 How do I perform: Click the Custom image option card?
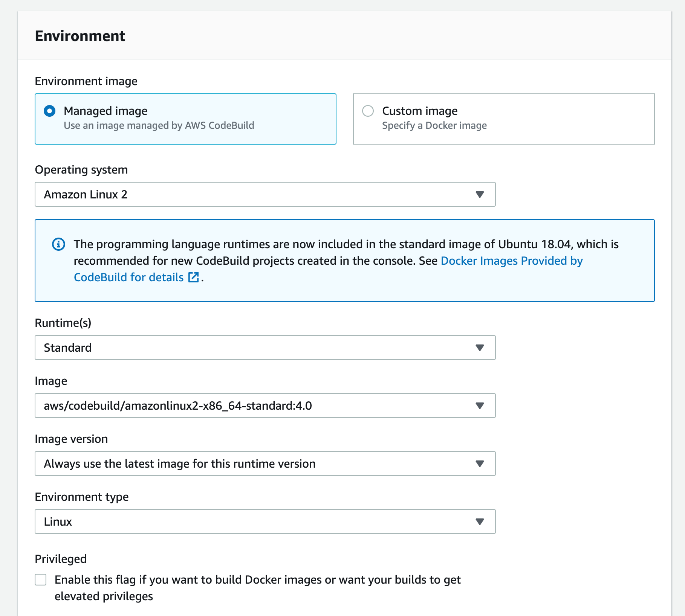(503, 119)
